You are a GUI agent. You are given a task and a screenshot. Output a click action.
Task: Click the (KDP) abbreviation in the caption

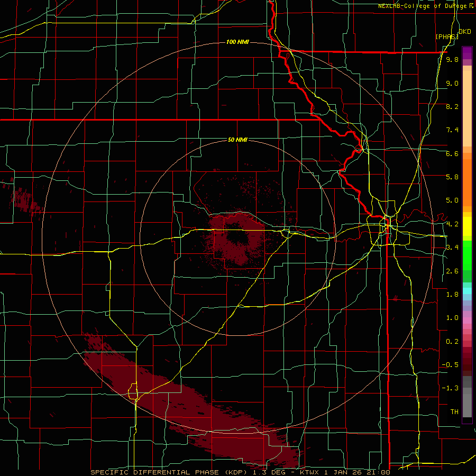click(235, 472)
